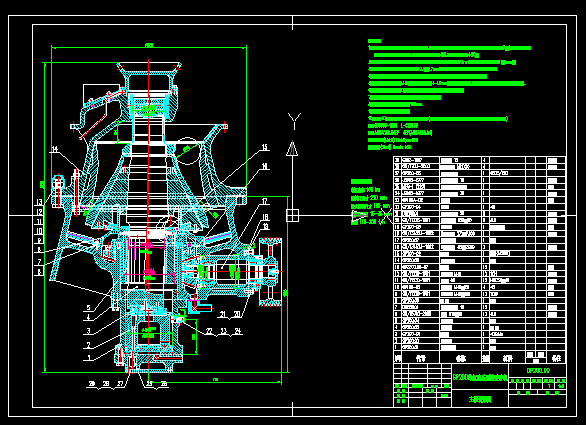Viewport: 586px width, 425px height.
Task: Select part balloon number 7
Action: pyautogui.click(x=39, y=261)
